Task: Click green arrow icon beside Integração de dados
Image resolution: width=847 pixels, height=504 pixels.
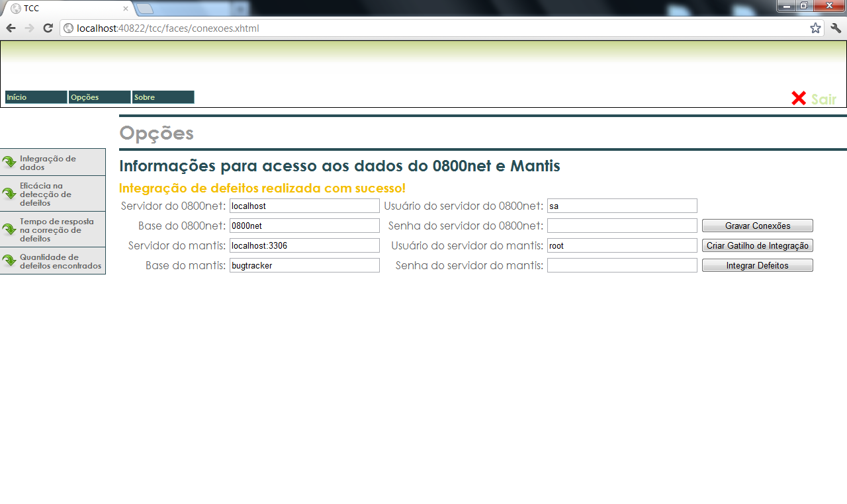Action: pos(9,162)
